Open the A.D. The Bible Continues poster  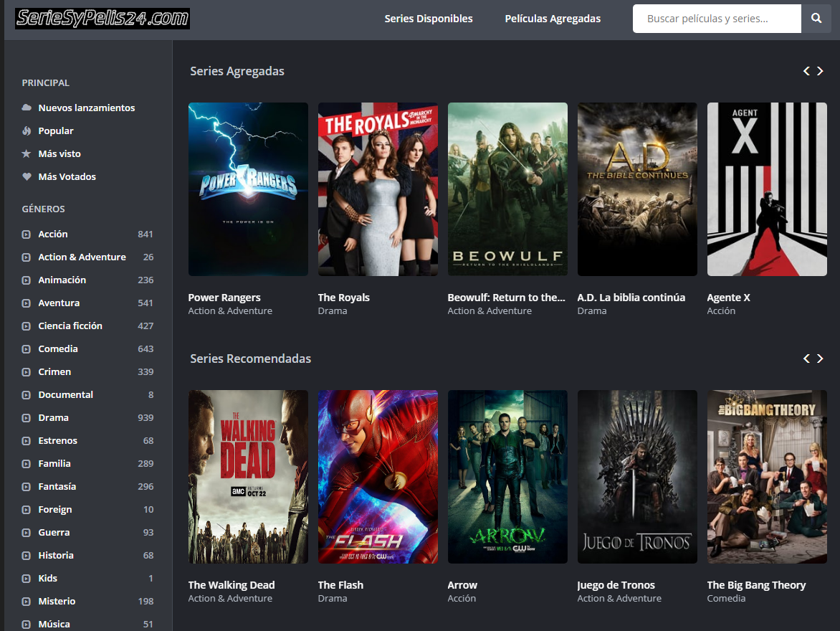637,189
